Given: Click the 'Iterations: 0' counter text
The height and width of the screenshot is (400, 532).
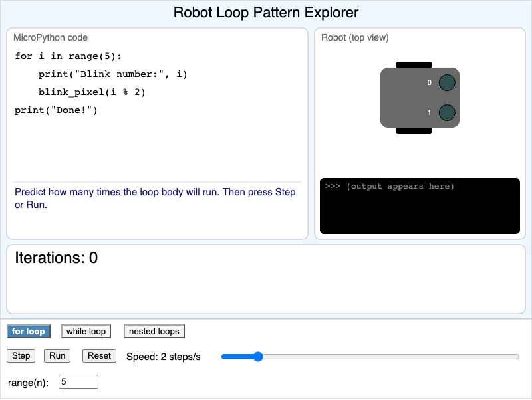Looking at the screenshot, I should coord(57,258).
